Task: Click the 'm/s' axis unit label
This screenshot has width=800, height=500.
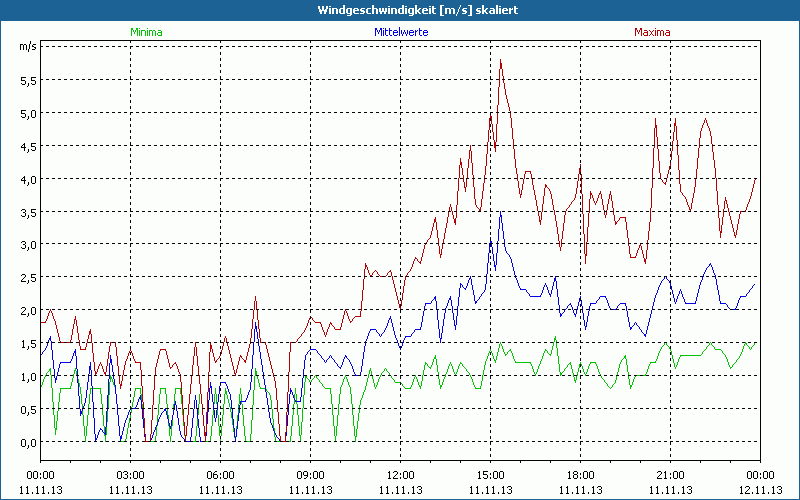Action: pyautogui.click(x=28, y=46)
